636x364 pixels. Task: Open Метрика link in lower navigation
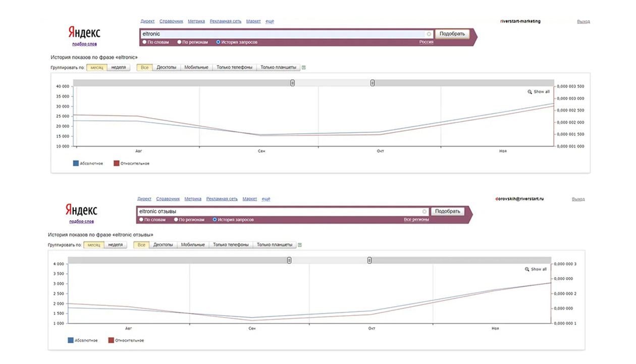pos(193,199)
